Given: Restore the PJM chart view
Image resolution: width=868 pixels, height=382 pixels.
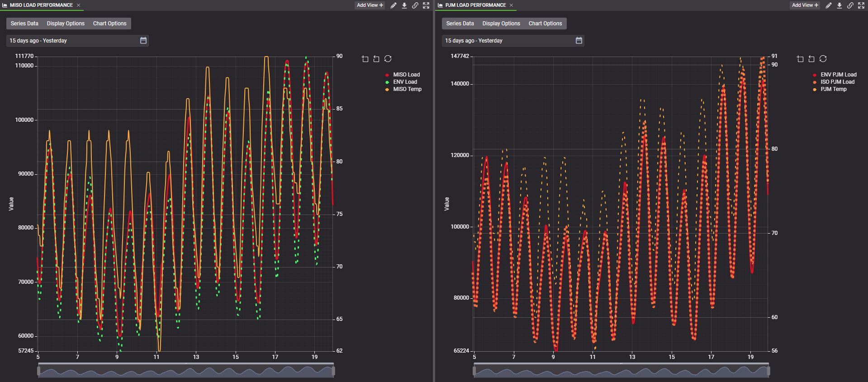Looking at the screenshot, I should (823, 59).
